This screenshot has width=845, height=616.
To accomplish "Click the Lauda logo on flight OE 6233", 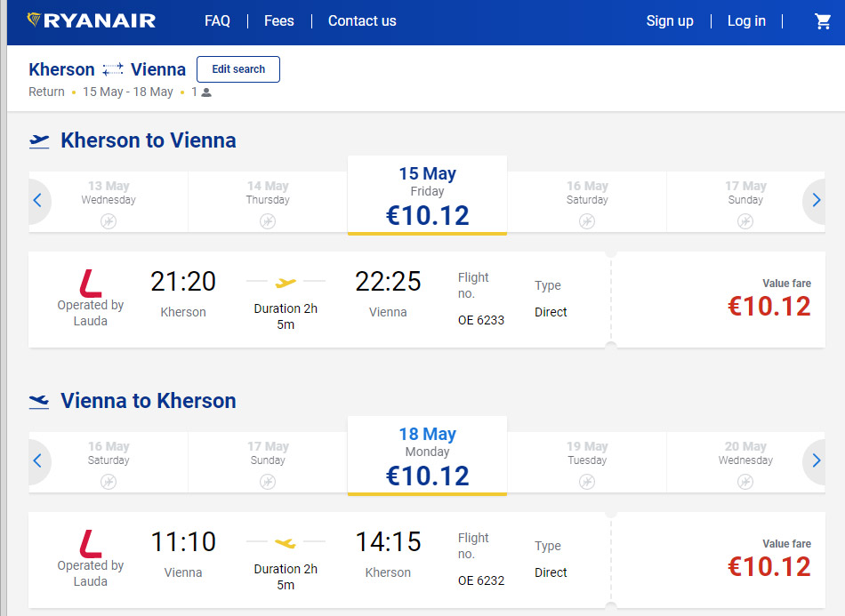I will click(x=91, y=284).
